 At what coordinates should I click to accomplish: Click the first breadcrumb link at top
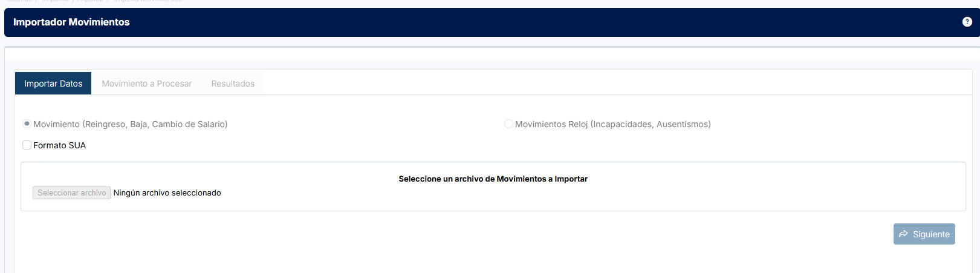pos(19,1)
